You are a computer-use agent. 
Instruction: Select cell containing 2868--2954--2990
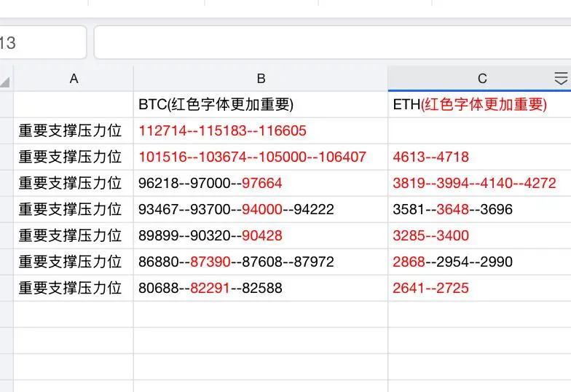tap(479, 262)
